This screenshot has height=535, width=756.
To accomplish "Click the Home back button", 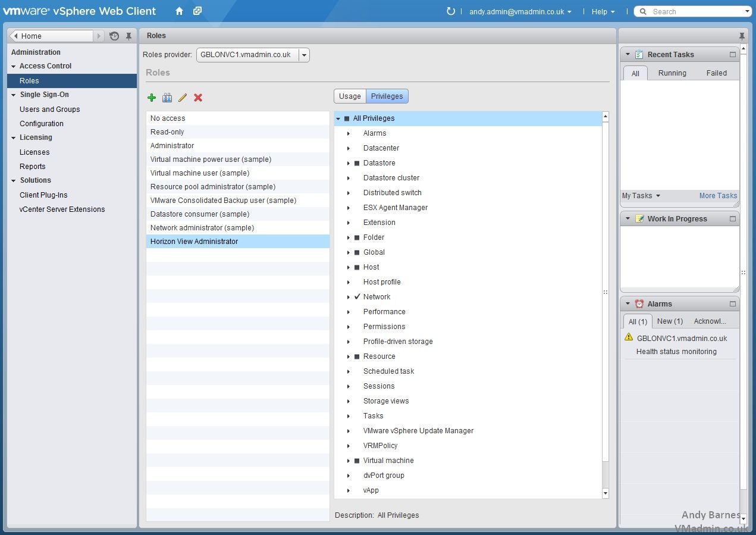I will tap(52, 36).
